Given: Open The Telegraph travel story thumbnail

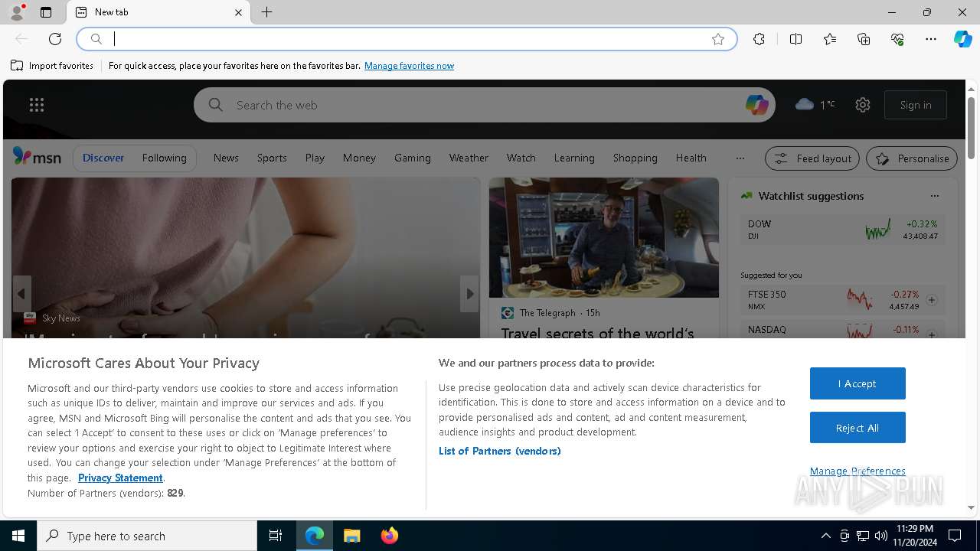Looking at the screenshot, I should [x=604, y=238].
